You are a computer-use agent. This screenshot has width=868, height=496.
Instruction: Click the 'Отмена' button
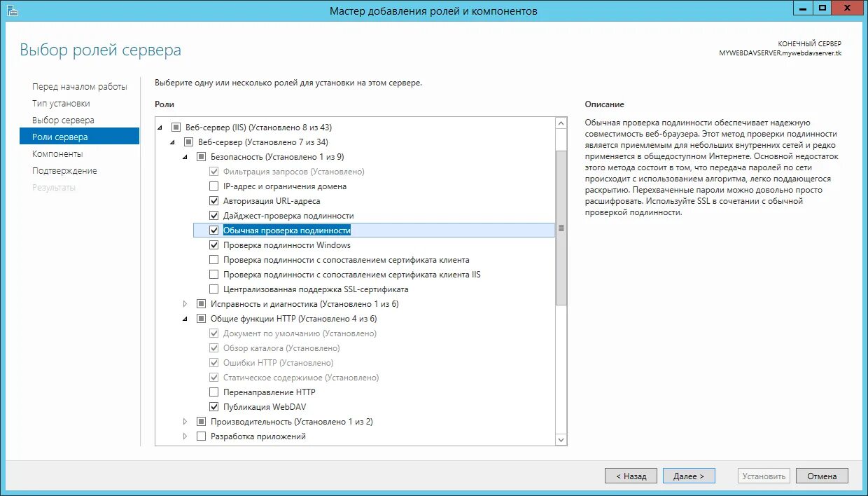click(x=822, y=476)
